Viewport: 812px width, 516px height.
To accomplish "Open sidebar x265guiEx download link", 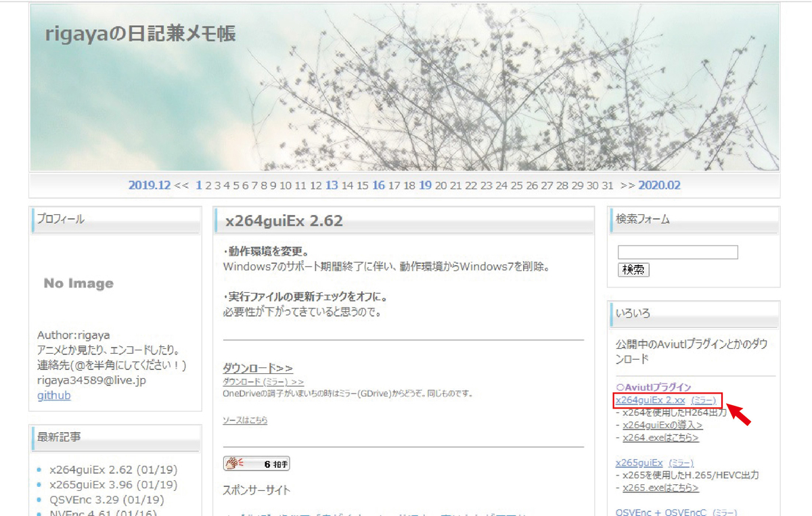I will (639, 463).
